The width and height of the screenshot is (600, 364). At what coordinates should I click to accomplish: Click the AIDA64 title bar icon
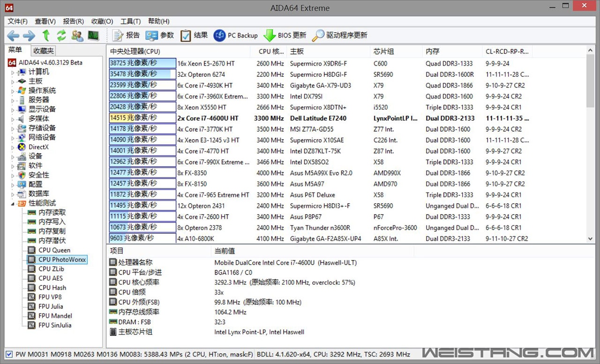(x=9, y=8)
